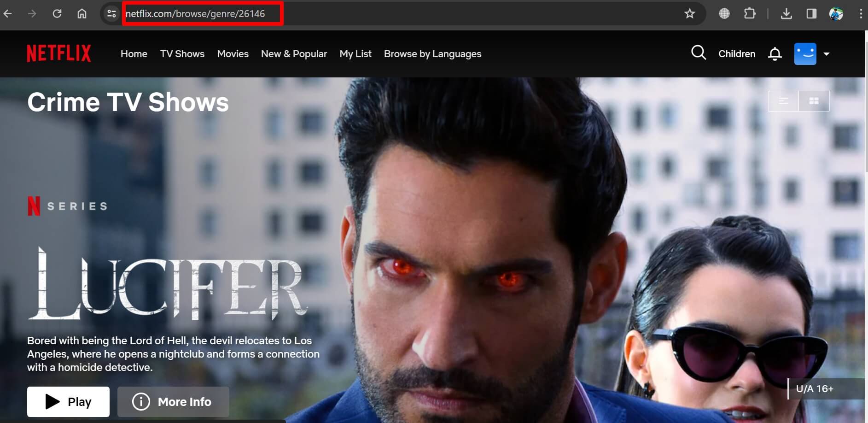Click the browser forward arrow
This screenshot has height=423, width=868.
[x=32, y=14]
